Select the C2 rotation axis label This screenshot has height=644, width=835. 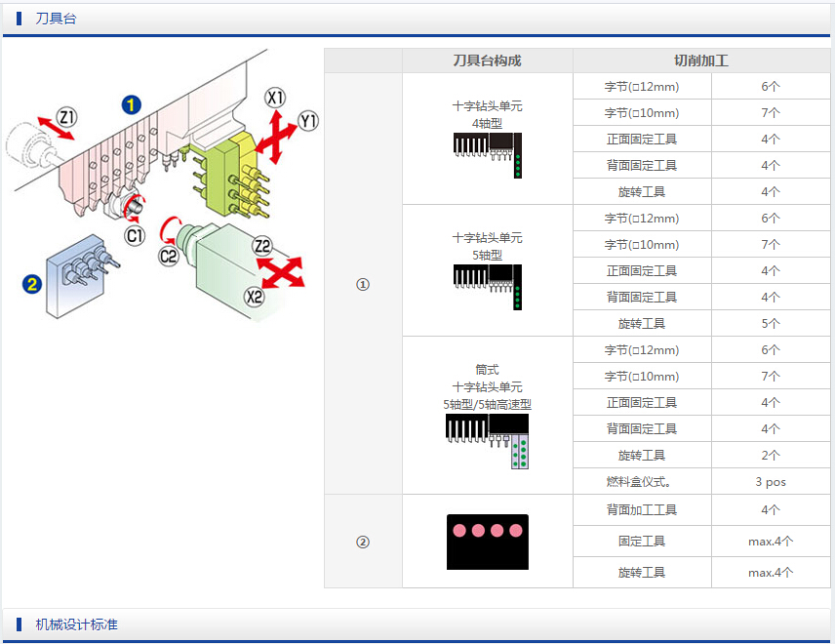(169, 256)
